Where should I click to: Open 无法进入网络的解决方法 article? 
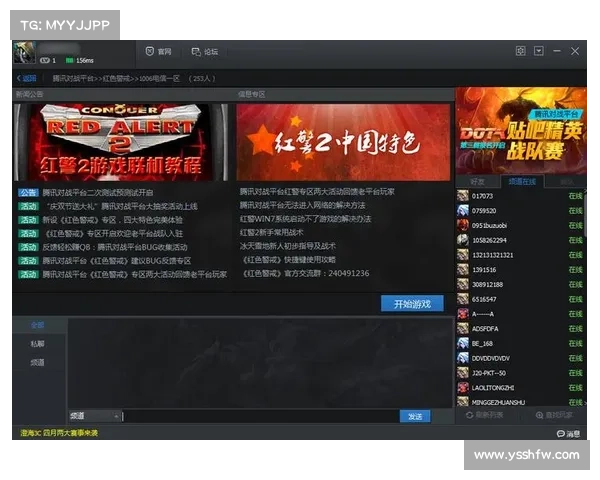pos(302,206)
